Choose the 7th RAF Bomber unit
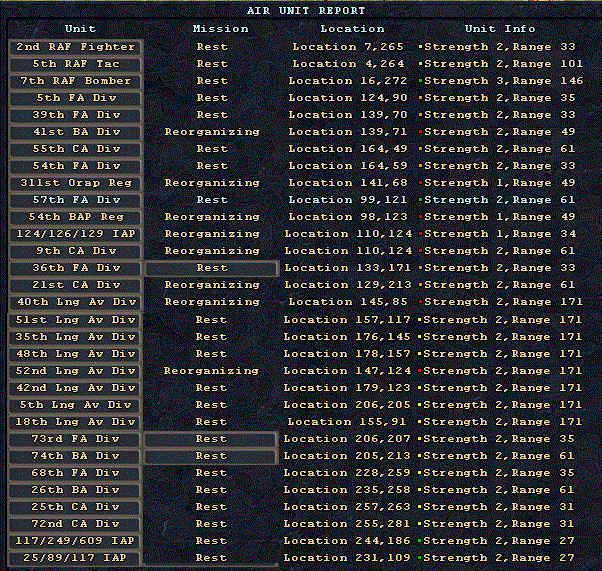 (75, 81)
